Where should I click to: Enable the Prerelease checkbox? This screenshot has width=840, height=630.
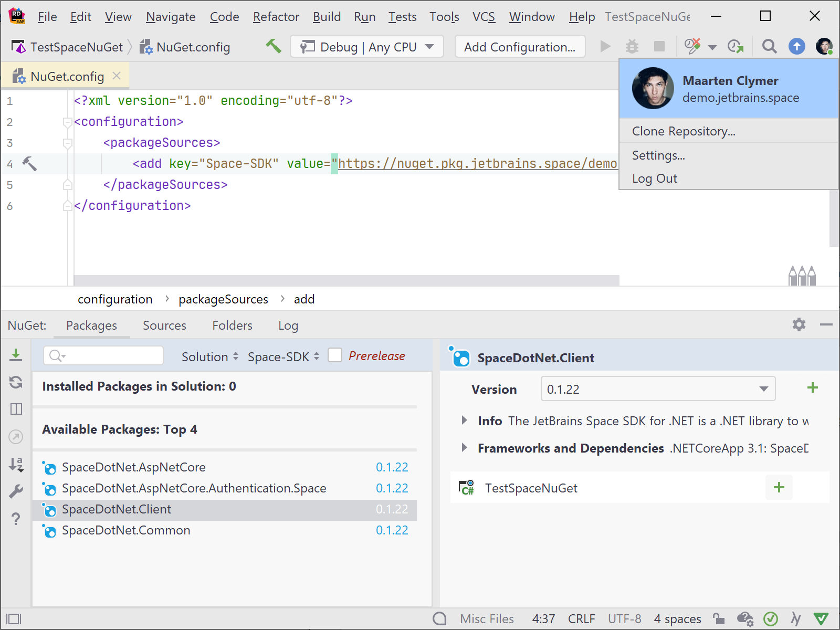[x=335, y=355]
